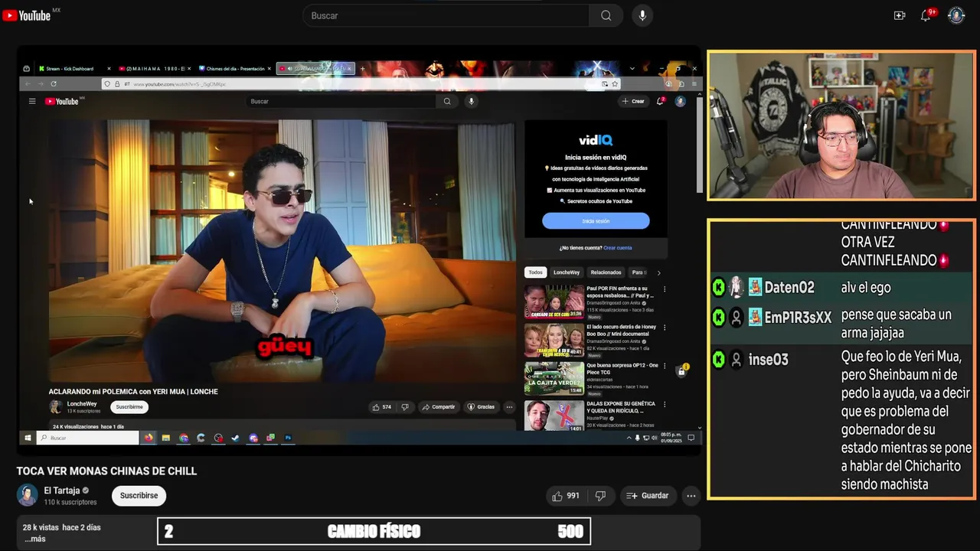Open the LoncheWey channel avatar
The image size is (980, 551).
[56, 407]
